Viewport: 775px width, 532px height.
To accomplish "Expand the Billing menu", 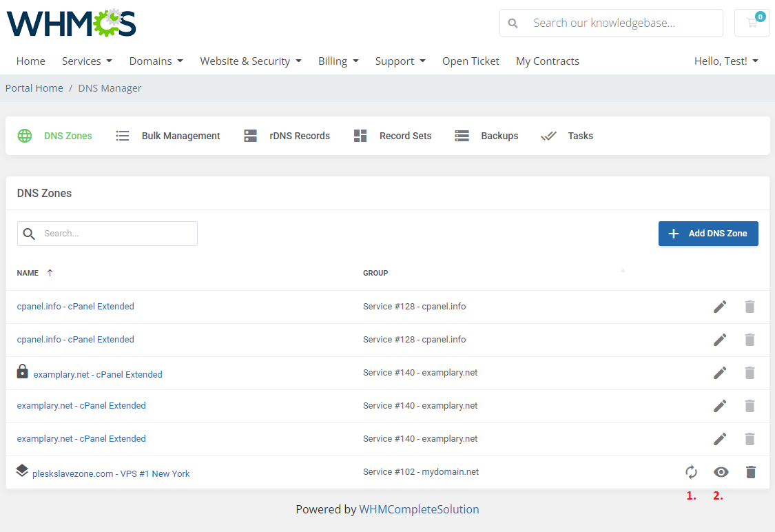I will pyautogui.click(x=338, y=61).
